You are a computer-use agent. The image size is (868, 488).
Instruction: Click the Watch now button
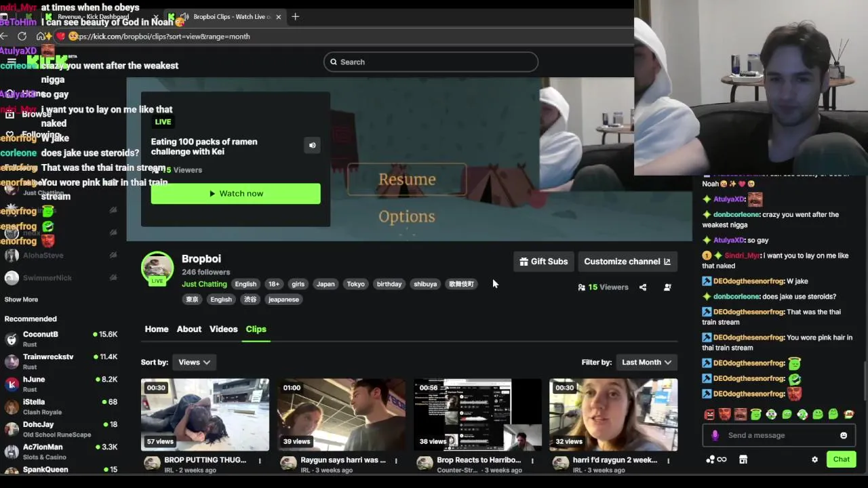click(x=235, y=193)
